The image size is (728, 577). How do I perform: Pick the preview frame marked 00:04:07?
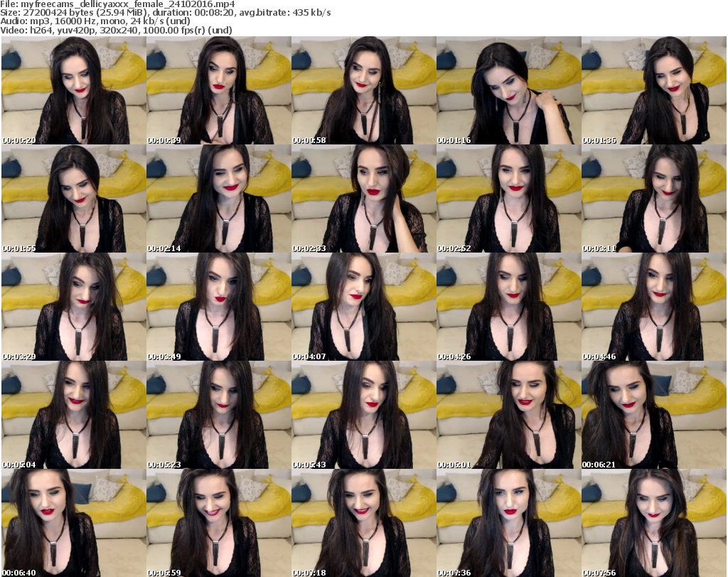point(363,307)
